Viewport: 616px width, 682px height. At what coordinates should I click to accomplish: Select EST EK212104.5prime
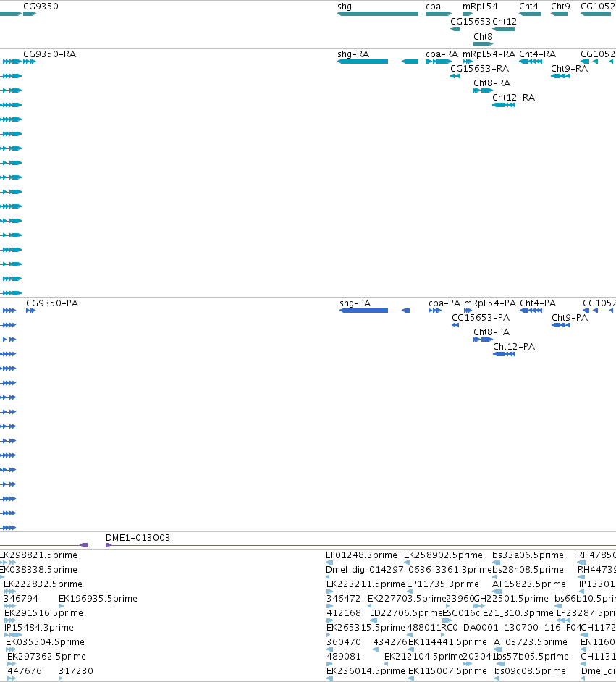[x=423, y=657]
